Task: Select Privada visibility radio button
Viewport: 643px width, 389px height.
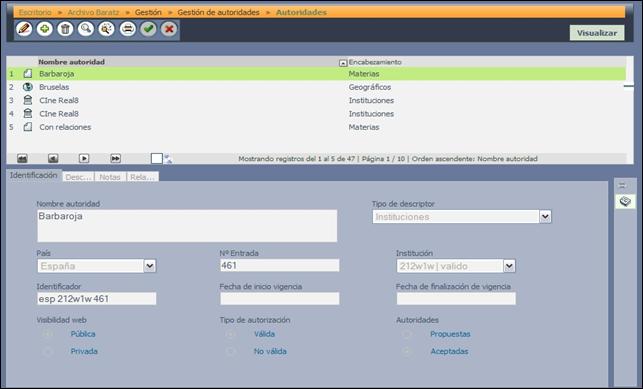Action: (x=47, y=351)
